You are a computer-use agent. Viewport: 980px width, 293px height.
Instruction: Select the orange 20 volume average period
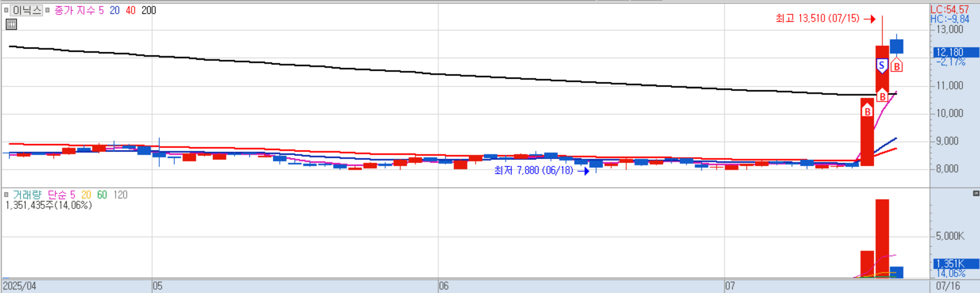86,195
